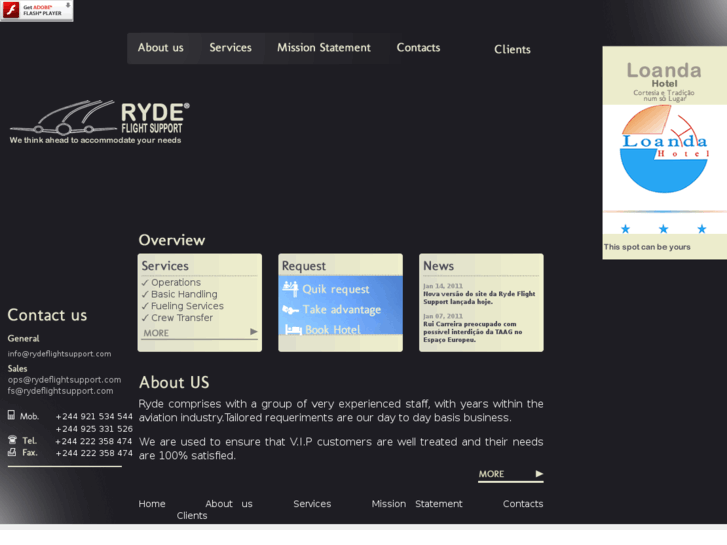Select the Quik request link
This screenshot has width=727, height=545.
click(336, 289)
